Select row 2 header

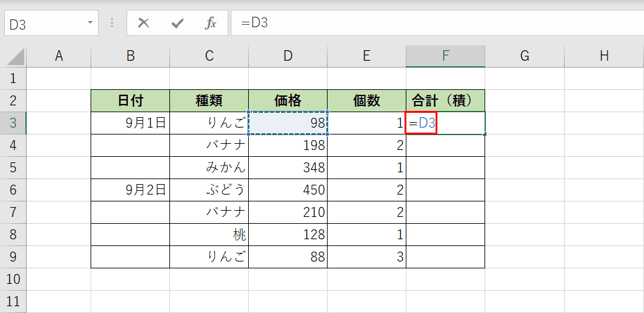click(13, 100)
